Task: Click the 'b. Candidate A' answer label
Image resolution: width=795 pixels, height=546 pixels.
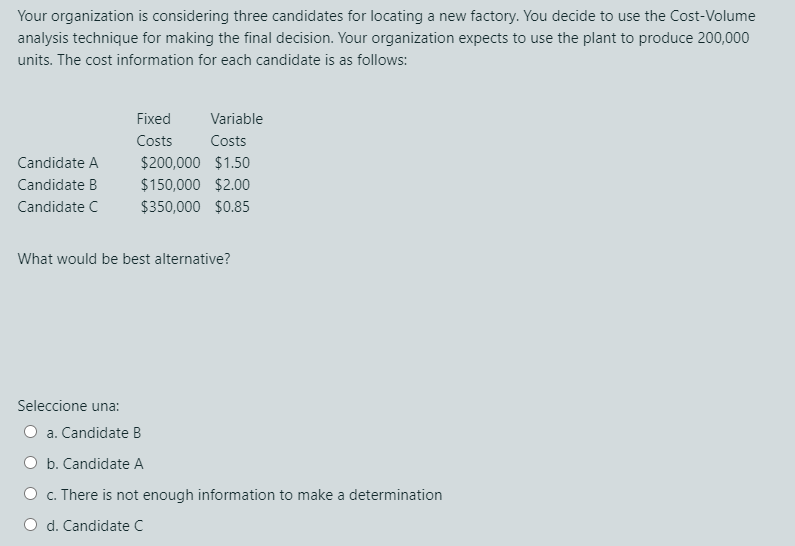Action: tap(95, 464)
